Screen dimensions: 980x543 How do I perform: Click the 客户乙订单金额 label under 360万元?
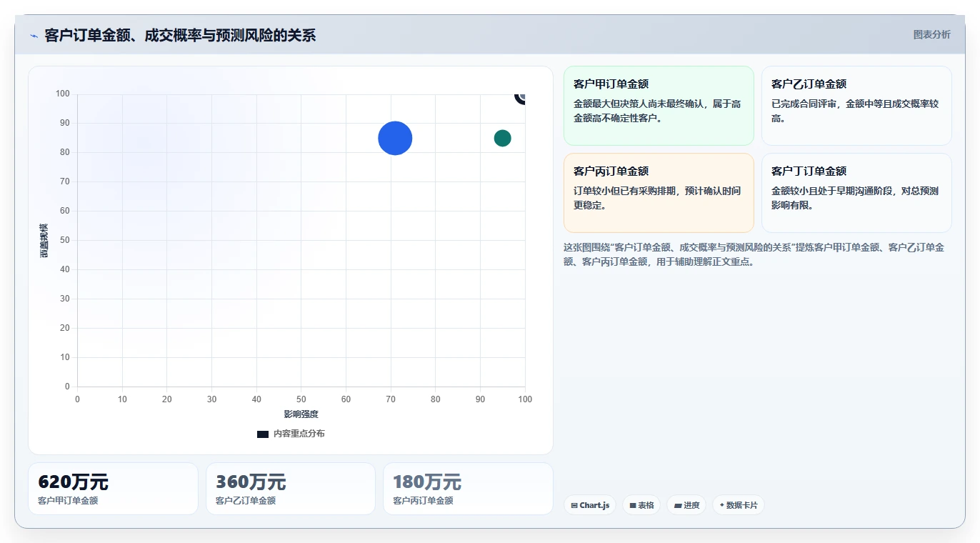pyautogui.click(x=246, y=501)
